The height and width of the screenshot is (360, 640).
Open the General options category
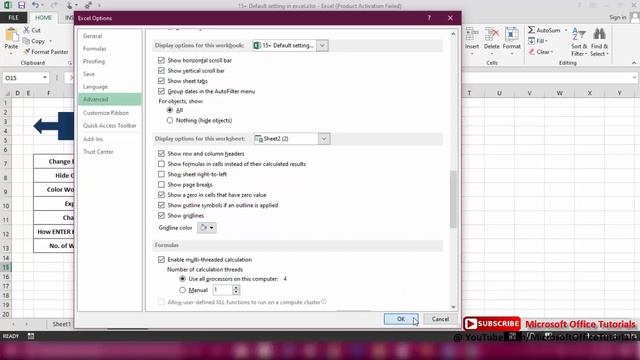[x=110, y=36]
